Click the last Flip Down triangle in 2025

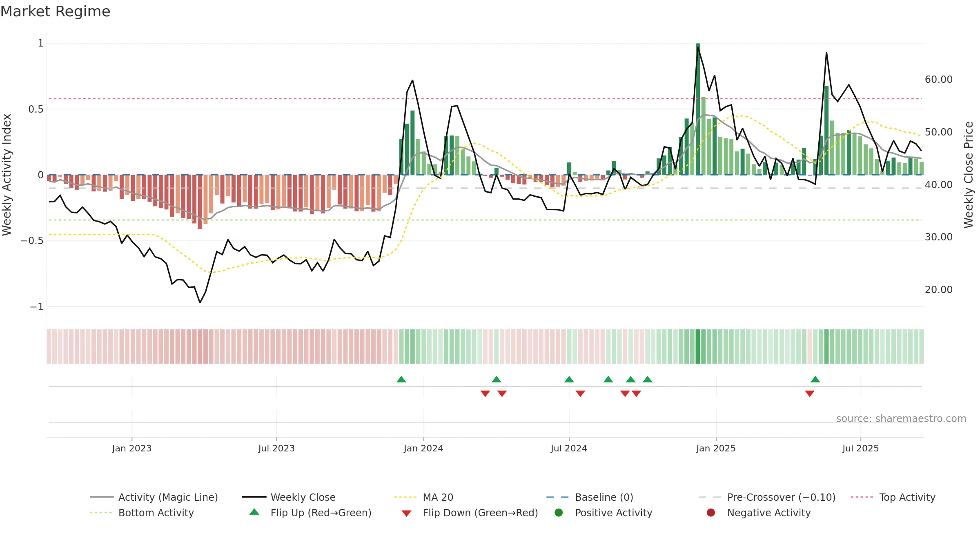click(x=810, y=393)
